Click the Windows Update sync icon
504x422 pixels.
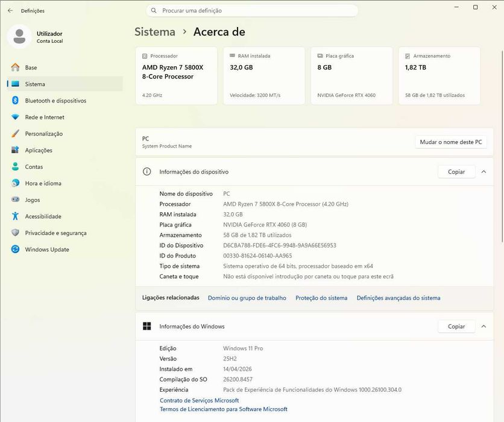[15, 249]
